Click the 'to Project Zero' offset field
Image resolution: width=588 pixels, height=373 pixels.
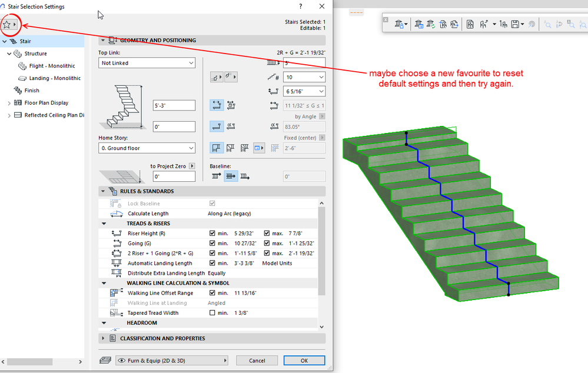click(x=174, y=176)
